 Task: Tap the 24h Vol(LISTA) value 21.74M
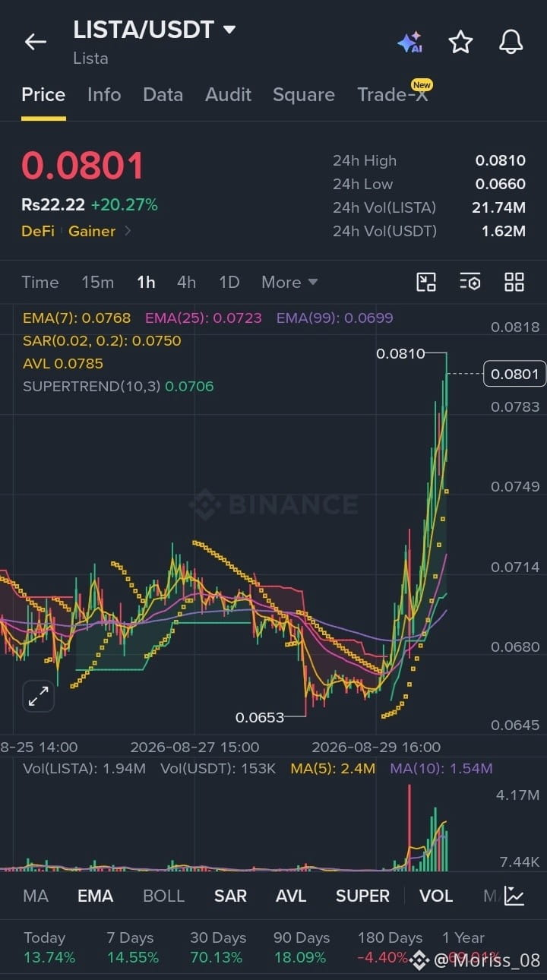click(x=498, y=207)
